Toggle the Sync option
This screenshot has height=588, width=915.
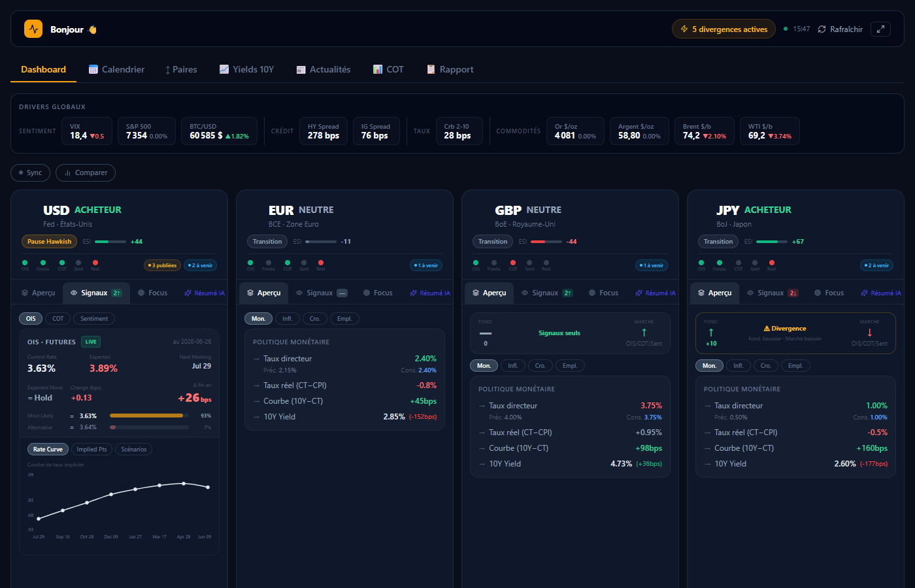pyautogui.click(x=30, y=172)
